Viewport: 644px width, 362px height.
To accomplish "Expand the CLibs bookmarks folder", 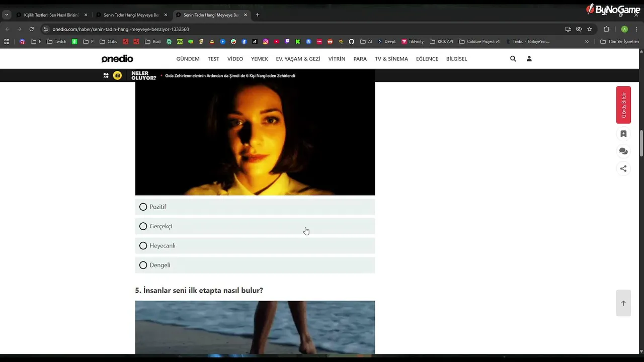I will (x=109, y=42).
